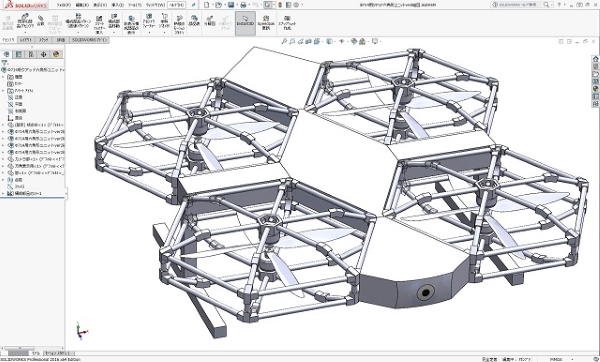Open the Apply Scene icon
600x362 pixels.
(362, 41)
